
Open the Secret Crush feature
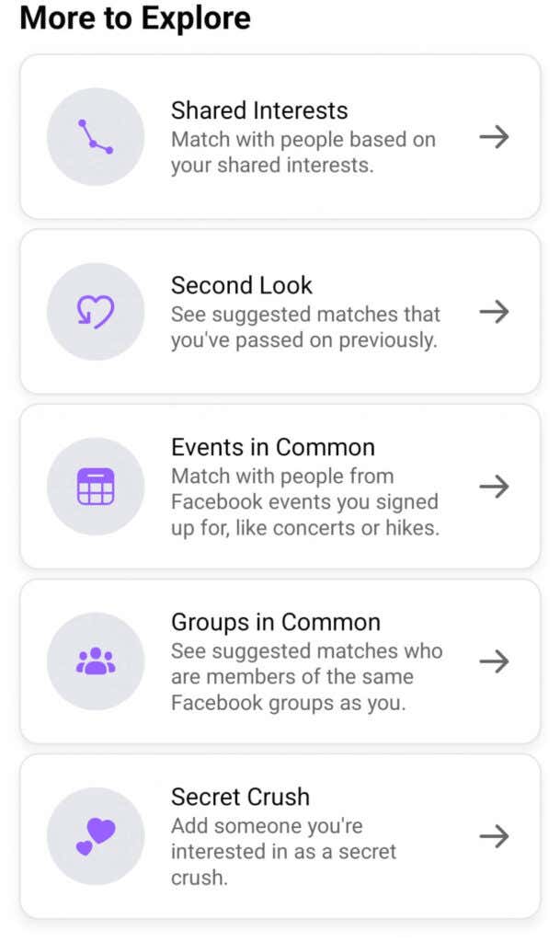(280, 836)
